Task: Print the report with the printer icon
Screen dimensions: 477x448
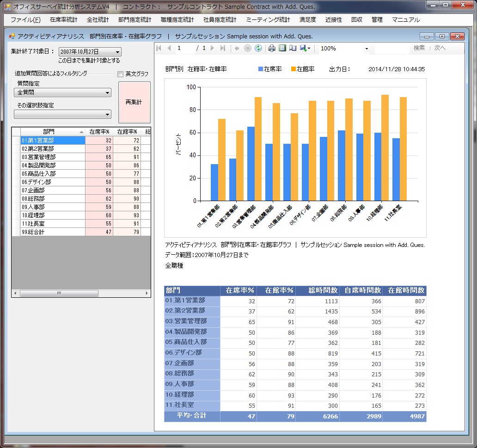Action: click(272, 48)
